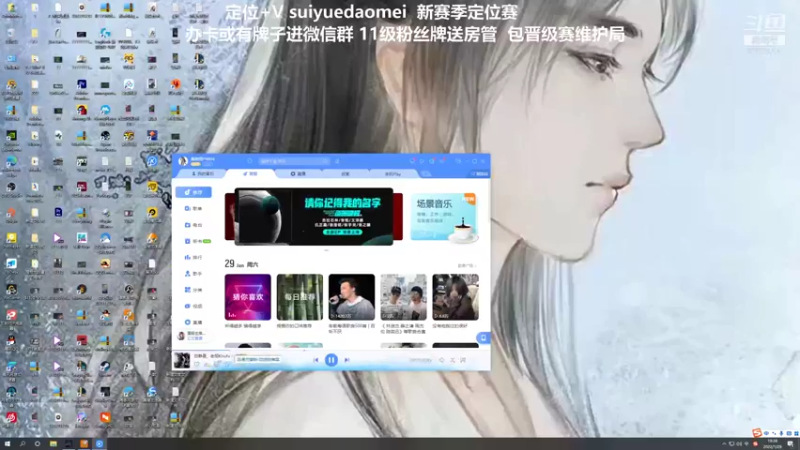Open the singer-with-microphone playlist cover
Viewport: 800px width, 450px height.
pyautogui.click(x=352, y=297)
